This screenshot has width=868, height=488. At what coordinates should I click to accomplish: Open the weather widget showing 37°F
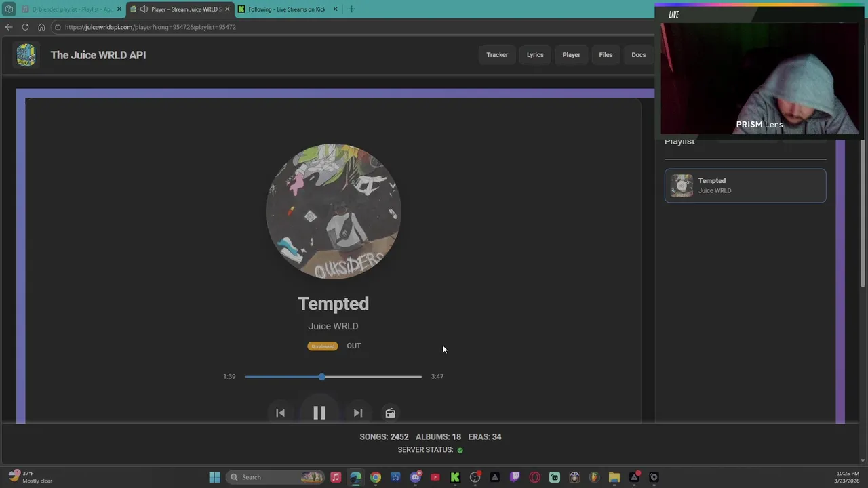tap(31, 477)
